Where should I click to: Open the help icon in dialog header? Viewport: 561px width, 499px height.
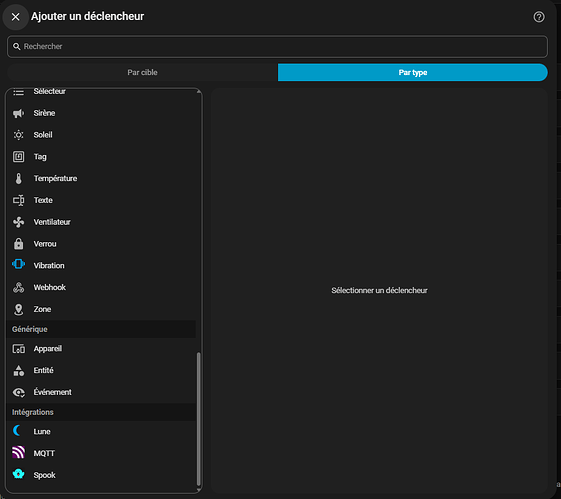pyautogui.click(x=539, y=17)
